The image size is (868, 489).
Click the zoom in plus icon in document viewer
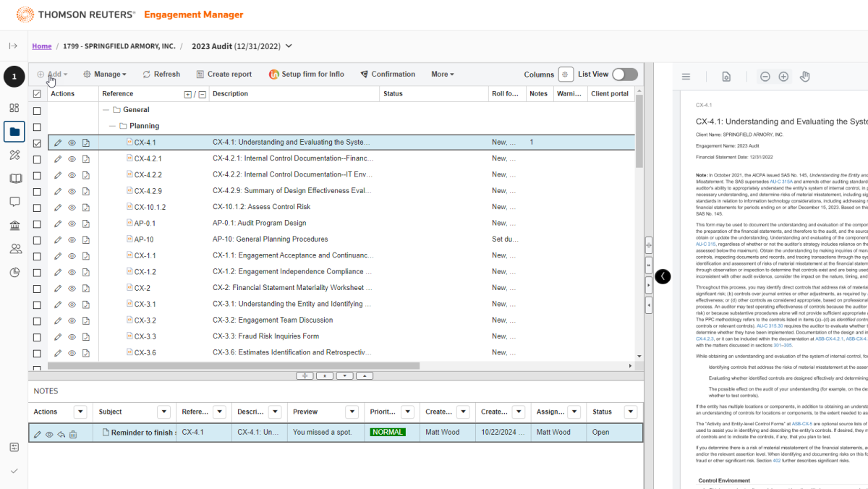[783, 77]
